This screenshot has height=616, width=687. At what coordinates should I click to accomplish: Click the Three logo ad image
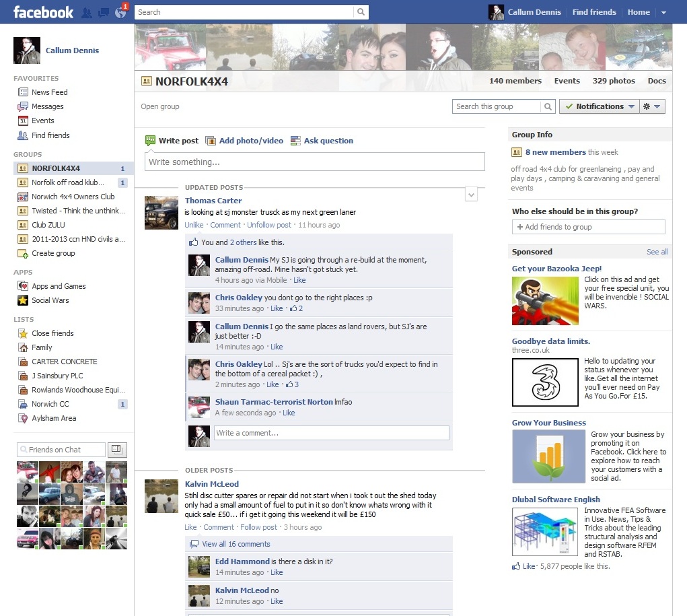coord(545,382)
